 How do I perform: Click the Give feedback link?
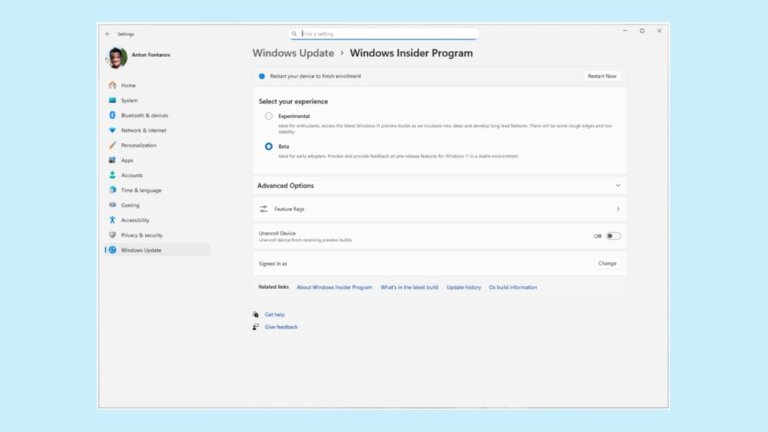coord(281,327)
